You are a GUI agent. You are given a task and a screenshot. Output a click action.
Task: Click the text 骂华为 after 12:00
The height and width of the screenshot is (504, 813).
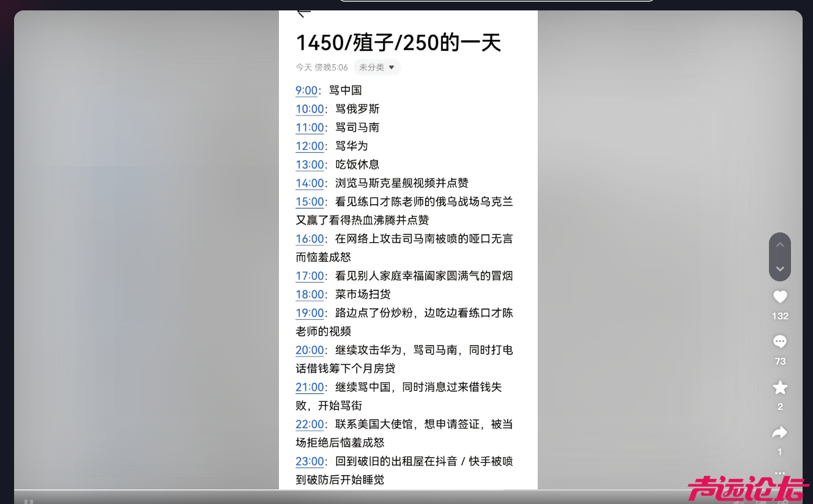[x=352, y=146]
